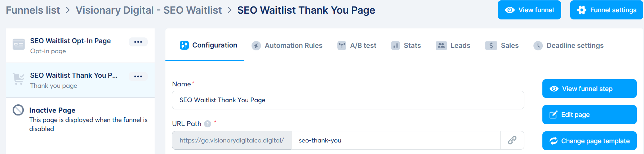Click the URL Path help question icon
This screenshot has width=644, height=154.
coord(208,124)
